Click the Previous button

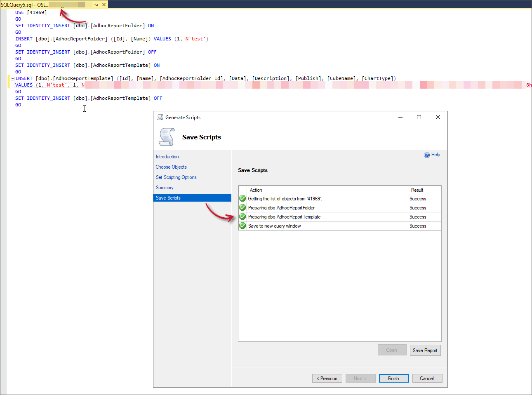327,378
